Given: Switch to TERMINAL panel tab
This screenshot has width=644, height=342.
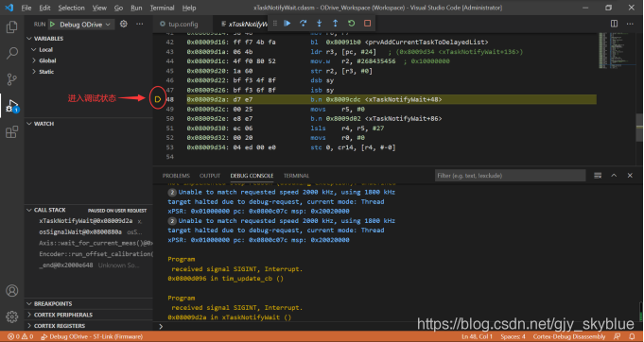Looking at the screenshot, I should pos(296,176).
